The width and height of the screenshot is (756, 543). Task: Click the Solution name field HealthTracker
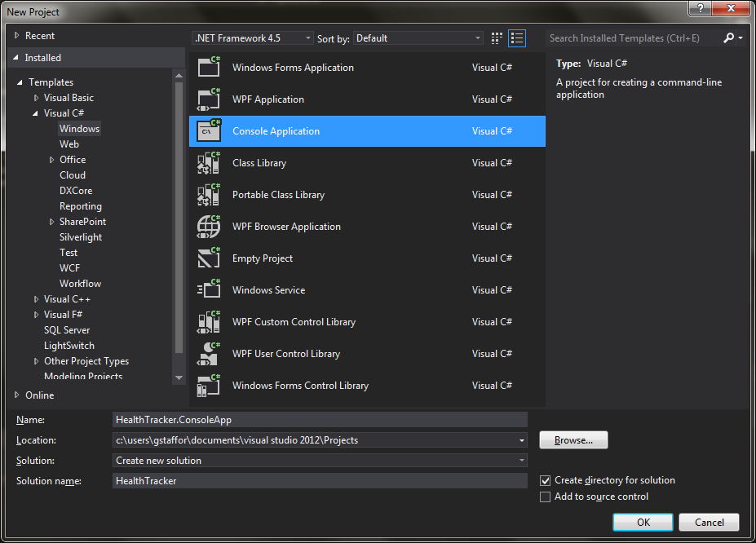[x=320, y=481]
